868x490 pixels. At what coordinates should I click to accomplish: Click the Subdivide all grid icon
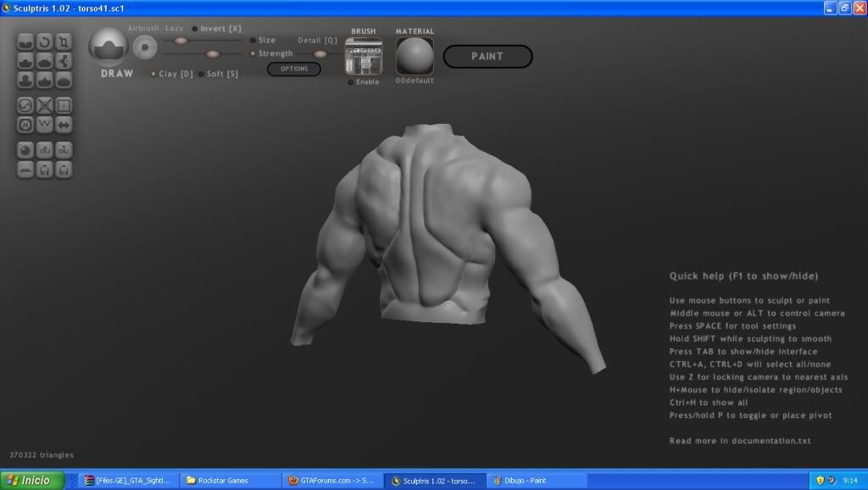point(64,106)
